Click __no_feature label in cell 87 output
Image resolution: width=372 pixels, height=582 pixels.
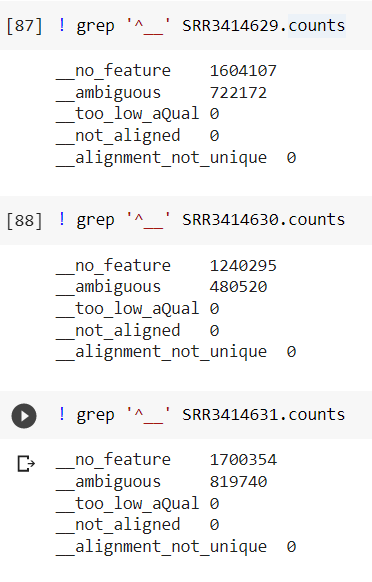click(114, 71)
